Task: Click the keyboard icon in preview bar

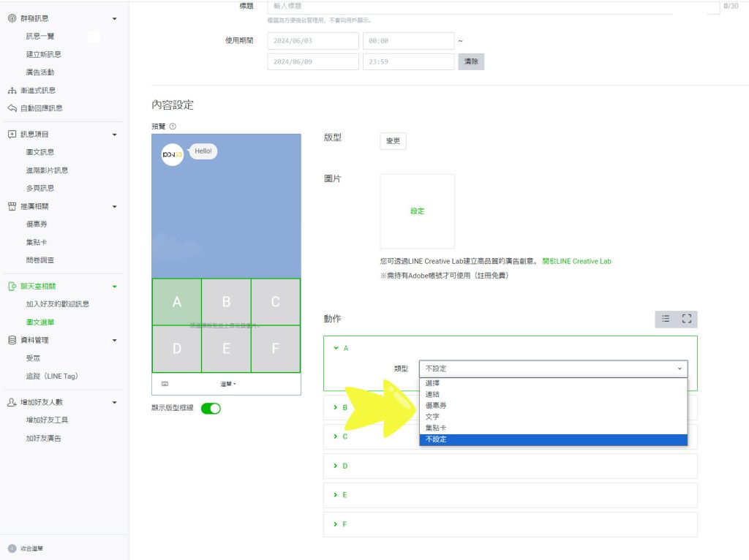Action: coord(165,384)
